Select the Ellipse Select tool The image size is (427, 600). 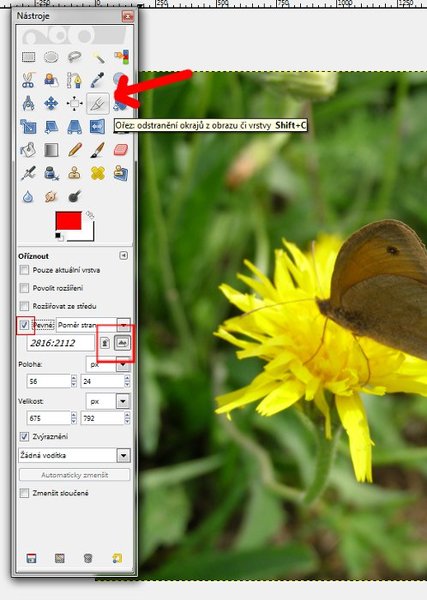51,57
